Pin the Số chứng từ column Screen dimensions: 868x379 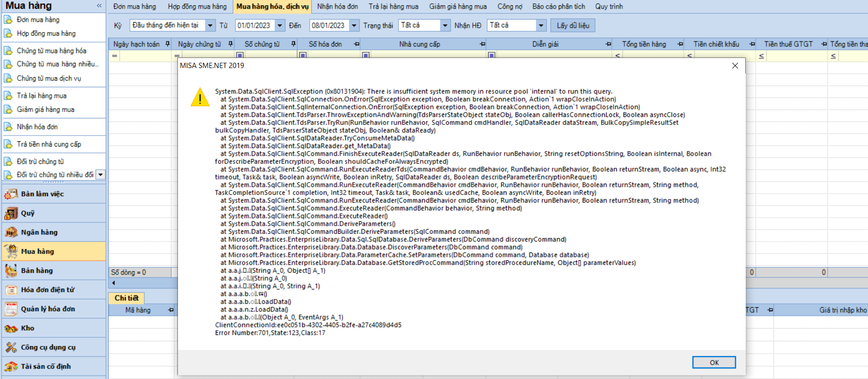(293, 44)
